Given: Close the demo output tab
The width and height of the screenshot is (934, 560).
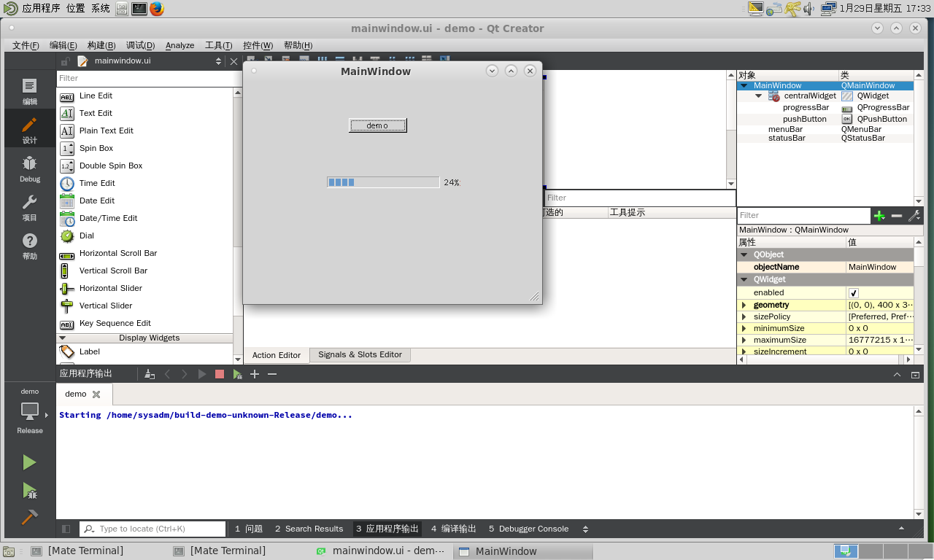Looking at the screenshot, I should (x=96, y=394).
